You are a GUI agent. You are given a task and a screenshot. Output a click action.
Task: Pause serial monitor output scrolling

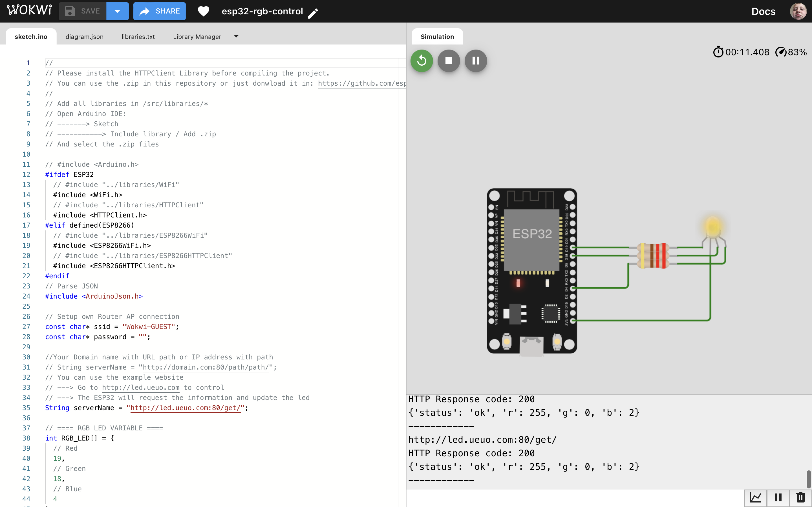778,497
